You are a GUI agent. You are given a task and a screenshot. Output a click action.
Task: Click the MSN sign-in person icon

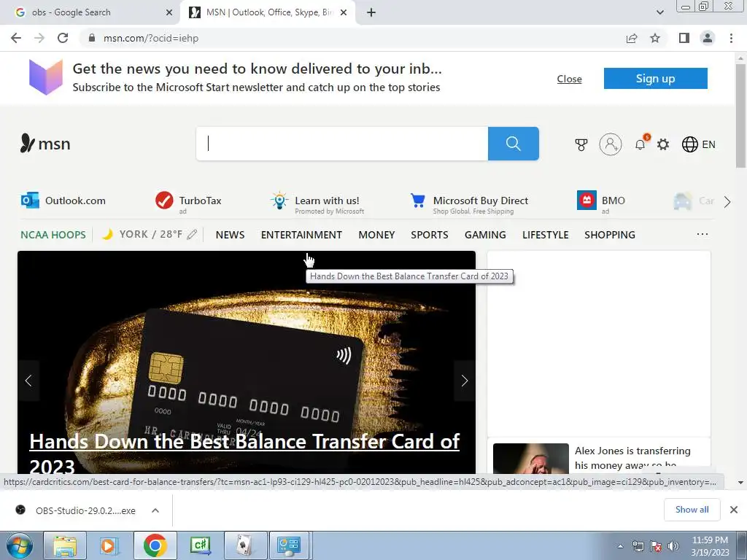pyautogui.click(x=611, y=144)
